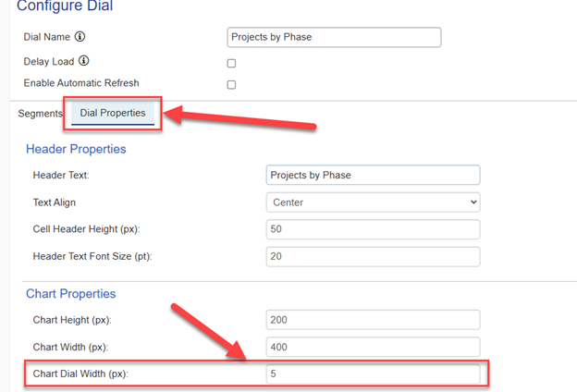This screenshot has width=577, height=392.
Task: Select the Dial Properties tab
Action: tap(111, 113)
